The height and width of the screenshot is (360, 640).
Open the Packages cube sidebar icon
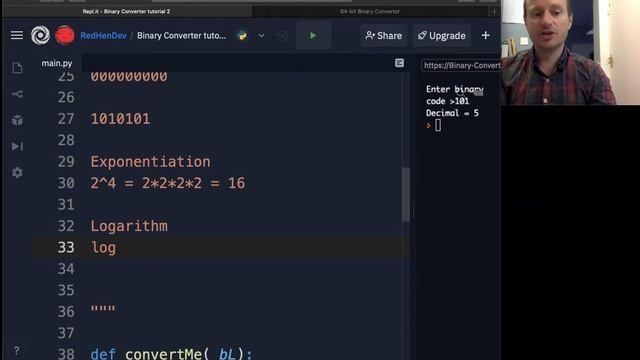(x=17, y=120)
